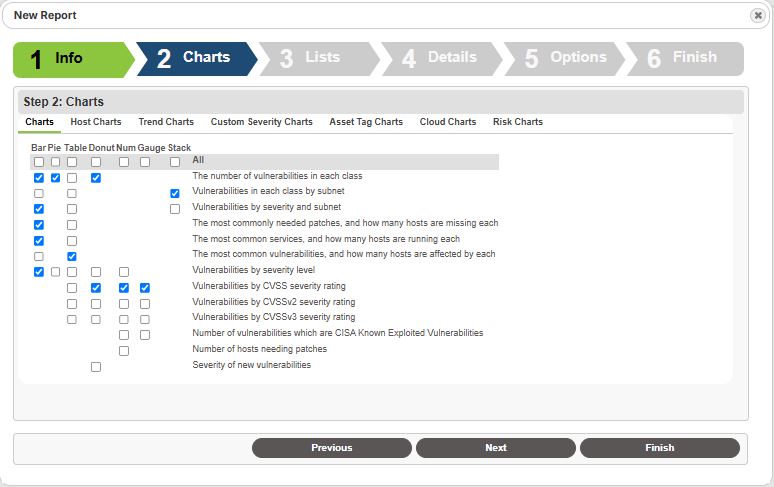Viewport: 774px width, 487px height.
Task: Check Donut for vulnerabilities by severity level
Action: [96, 272]
